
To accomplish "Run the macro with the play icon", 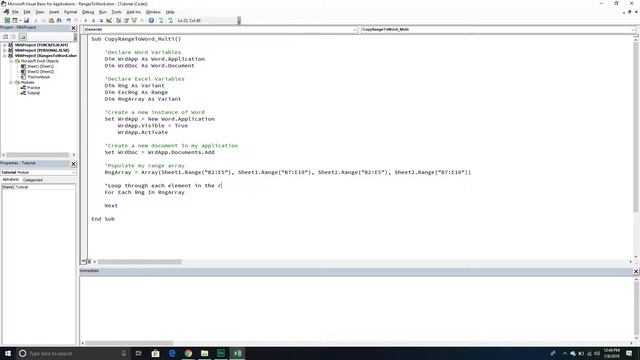I will click(x=85, y=20).
